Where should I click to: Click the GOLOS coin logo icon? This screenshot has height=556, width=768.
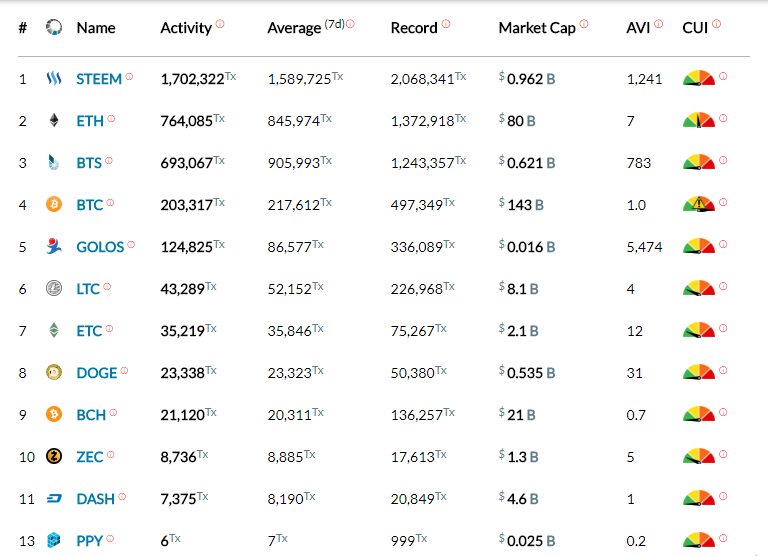(54, 246)
